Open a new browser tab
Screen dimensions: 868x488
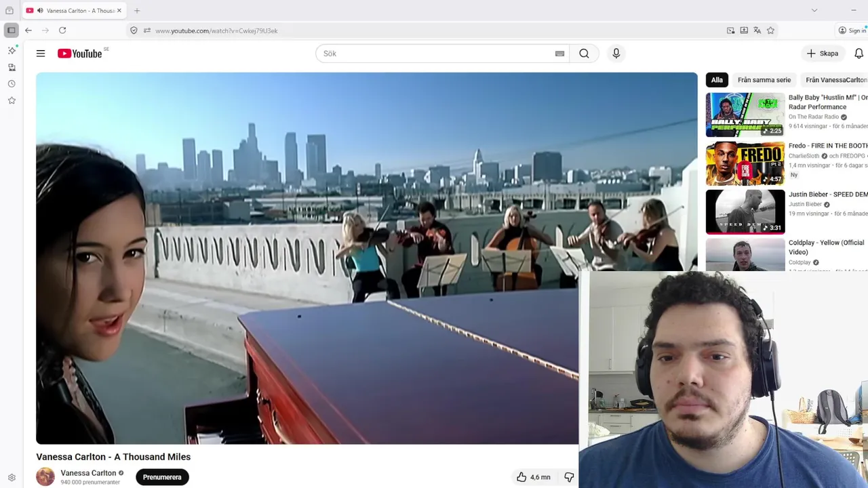(x=137, y=11)
